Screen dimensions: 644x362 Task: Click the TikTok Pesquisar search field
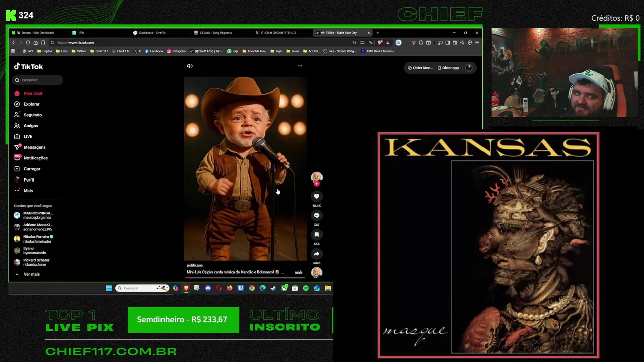(x=38, y=80)
